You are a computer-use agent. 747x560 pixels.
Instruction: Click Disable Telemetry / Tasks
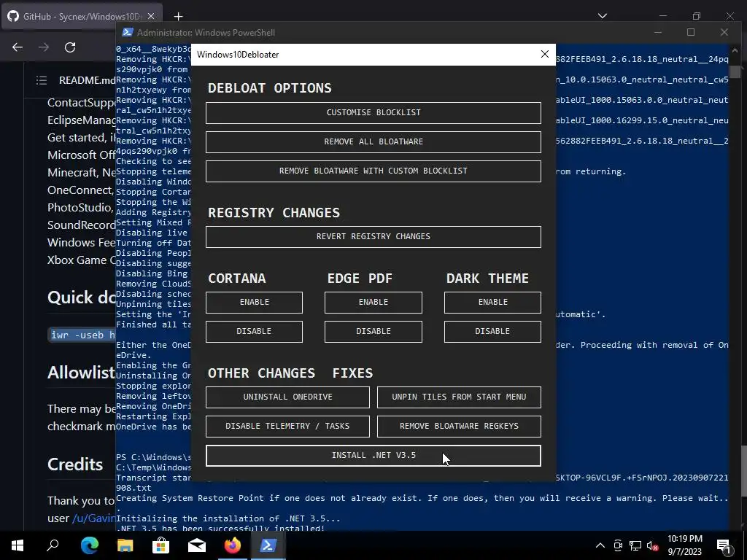coord(287,426)
